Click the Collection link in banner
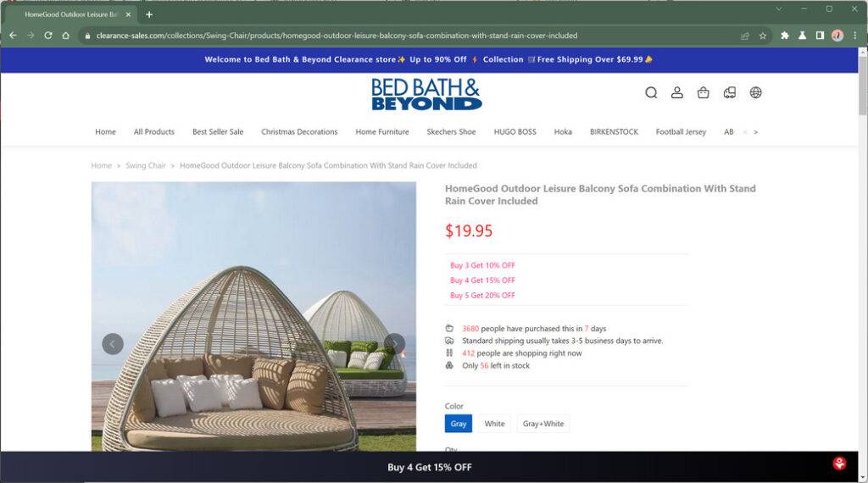Screen dimensions: 868x483 coord(503,59)
